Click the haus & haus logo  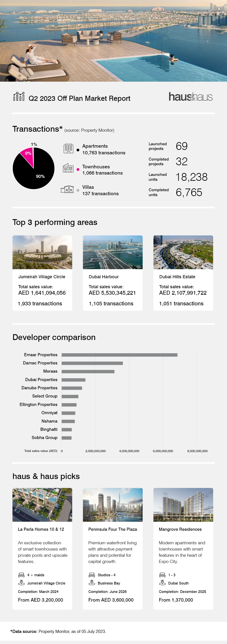point(191,97)
